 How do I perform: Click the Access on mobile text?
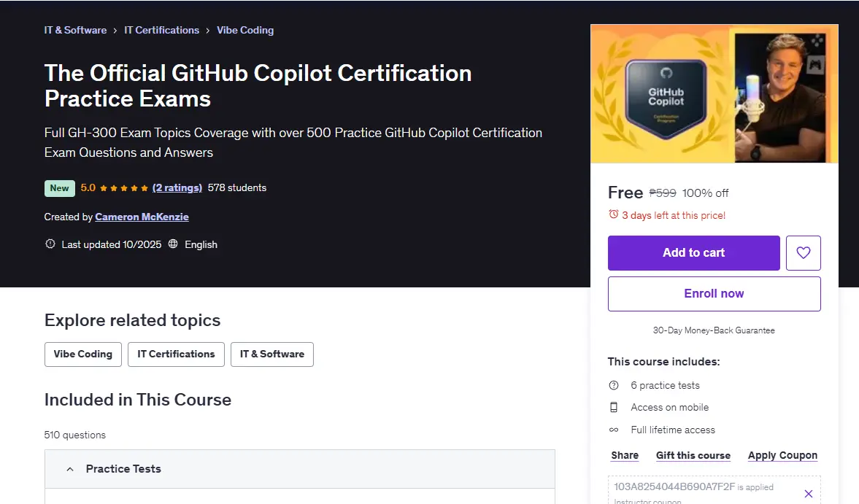click(x=669, y=407)
